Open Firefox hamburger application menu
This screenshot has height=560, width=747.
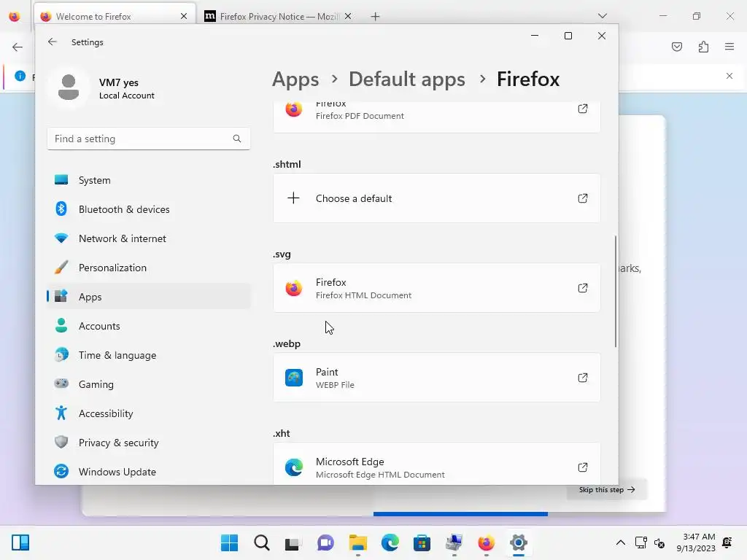pos(729,47)
